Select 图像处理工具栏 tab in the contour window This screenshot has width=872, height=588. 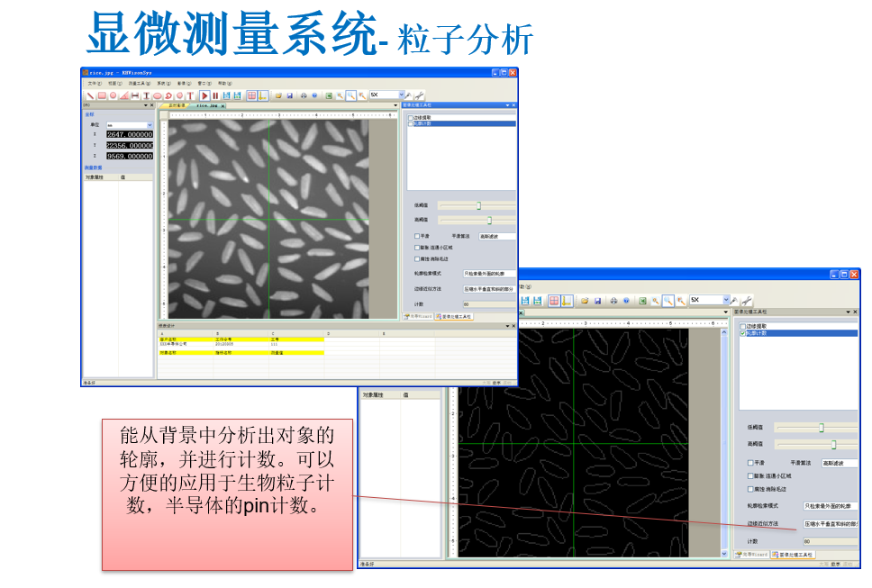(x=793, y=554)
